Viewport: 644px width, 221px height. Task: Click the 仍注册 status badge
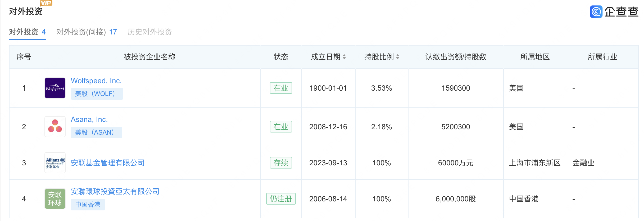[x=281, y=199]
